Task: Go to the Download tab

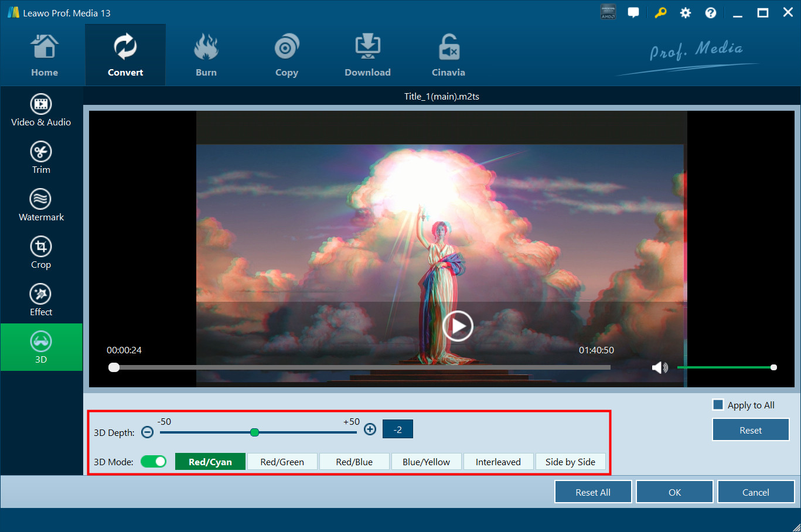Action: (x=367, y=56)
